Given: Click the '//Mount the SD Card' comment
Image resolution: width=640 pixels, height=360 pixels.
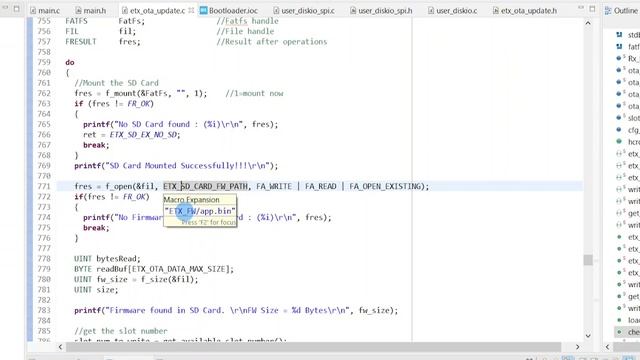Looking at the screenshot, I should (116, 83).
